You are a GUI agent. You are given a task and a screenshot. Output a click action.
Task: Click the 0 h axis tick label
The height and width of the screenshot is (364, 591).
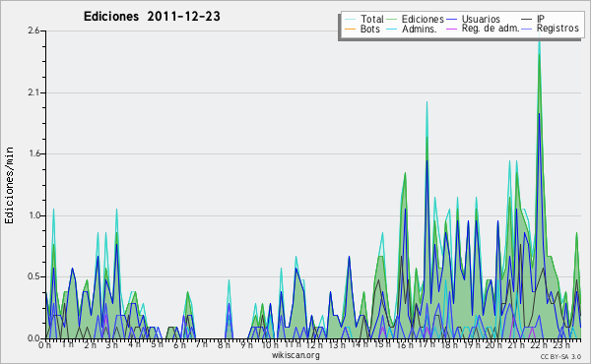point(44,344)
